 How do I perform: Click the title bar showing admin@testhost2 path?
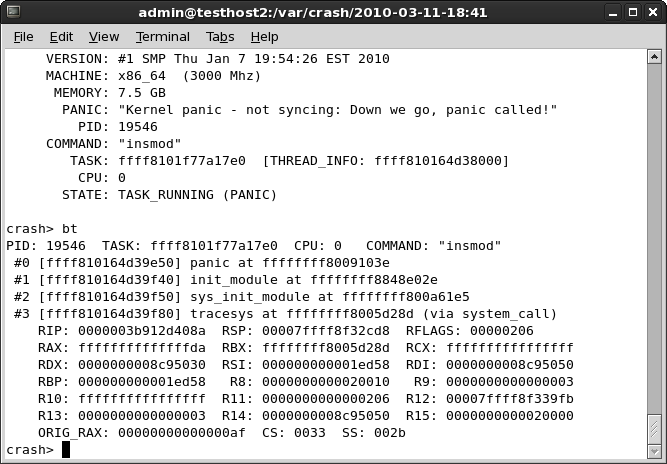333,13
